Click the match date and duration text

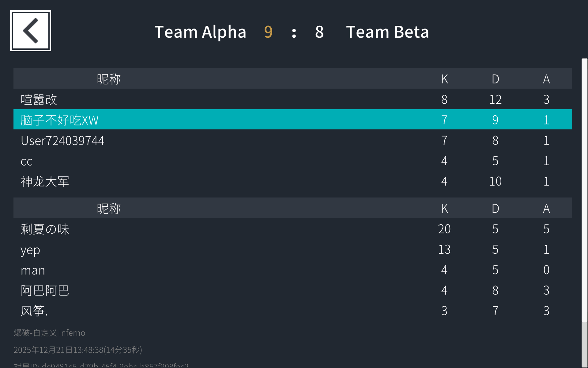click(78, 350)
